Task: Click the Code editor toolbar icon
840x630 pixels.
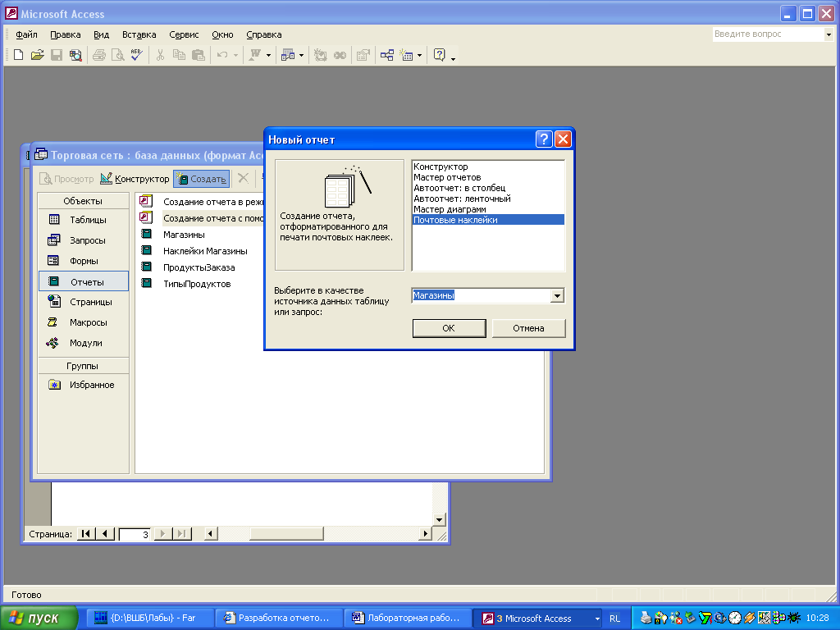Action: point(321,55)
